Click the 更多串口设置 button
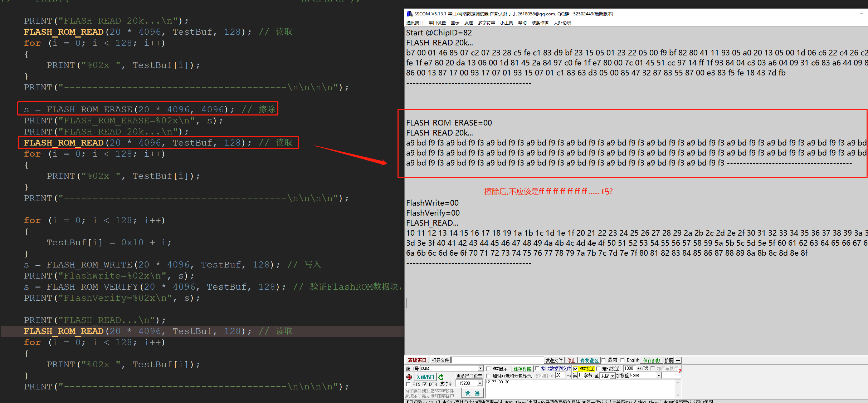The image size is (868, 403). click(x=469, y=376)
